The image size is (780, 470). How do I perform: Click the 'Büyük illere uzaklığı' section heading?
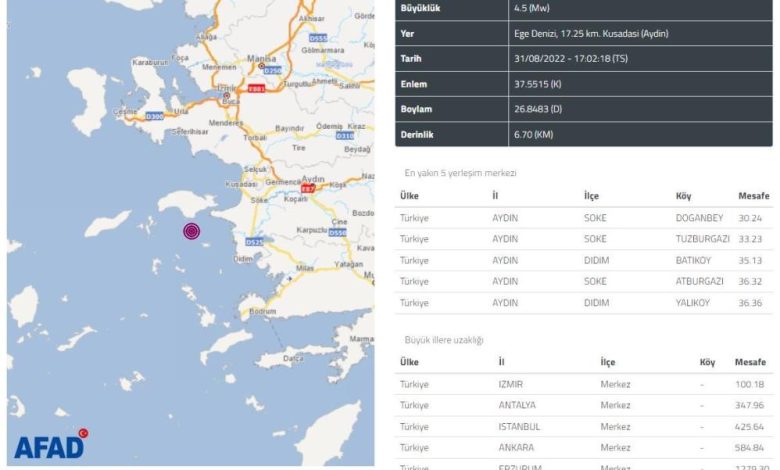pos(444,341)
